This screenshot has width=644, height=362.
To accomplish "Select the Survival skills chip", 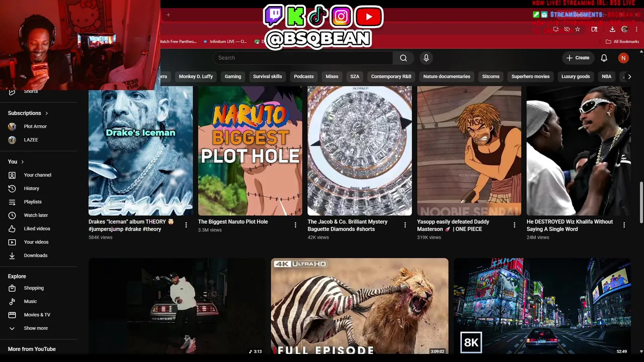I will pos(267,76).
